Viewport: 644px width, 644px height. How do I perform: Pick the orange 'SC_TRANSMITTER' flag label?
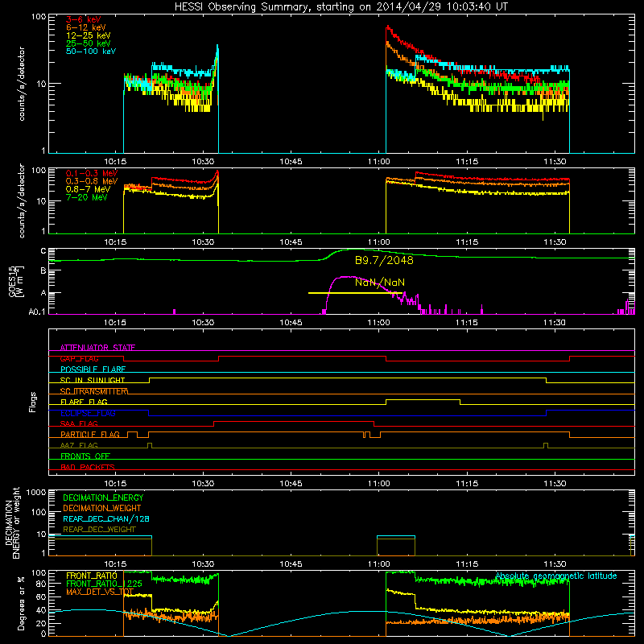[94, 391]
